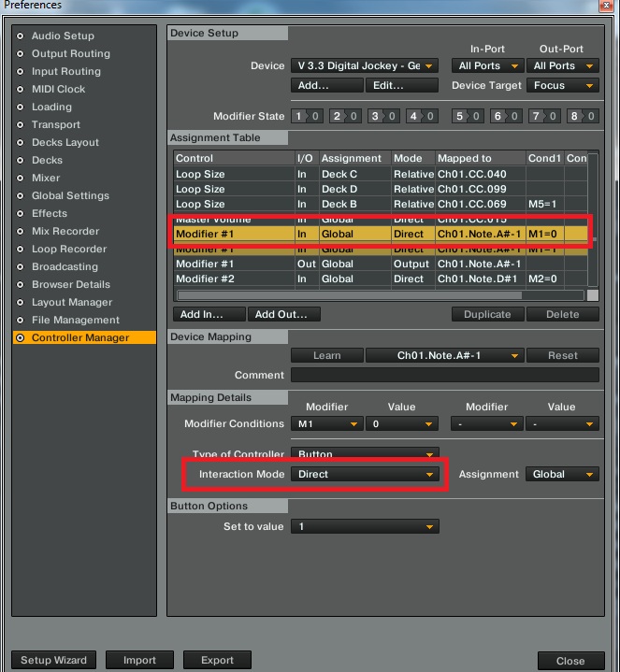Click Modifier State 8 indicator
Image resolution: width=620 pixels, height=672 pixels.
[x=583, y=116]
